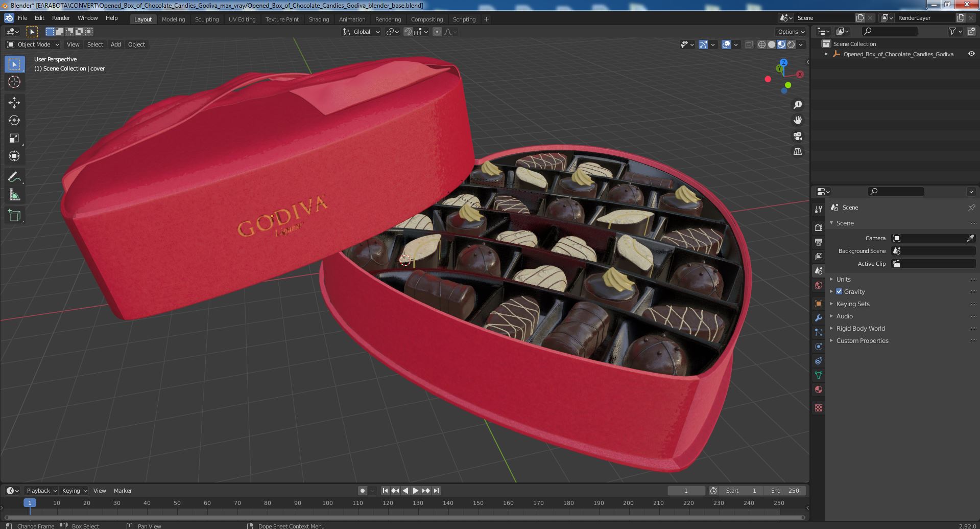Switch perspective/orthographic grid icon
980x529 pixels.
[x=798, y=152]
